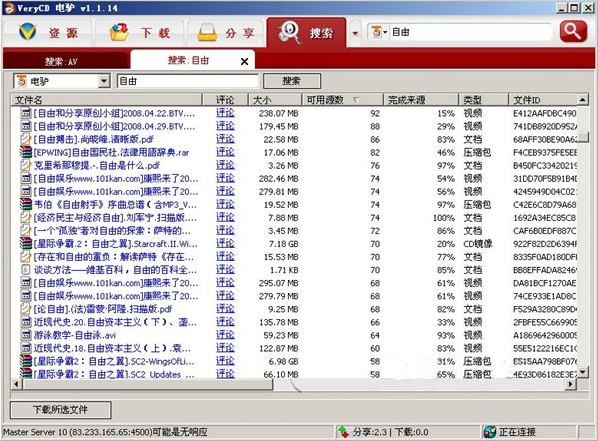The width and height of the screenshot is (598, 441).
Task: Open 评论 link for EPWING rar row
Action: tap(225, 152)
